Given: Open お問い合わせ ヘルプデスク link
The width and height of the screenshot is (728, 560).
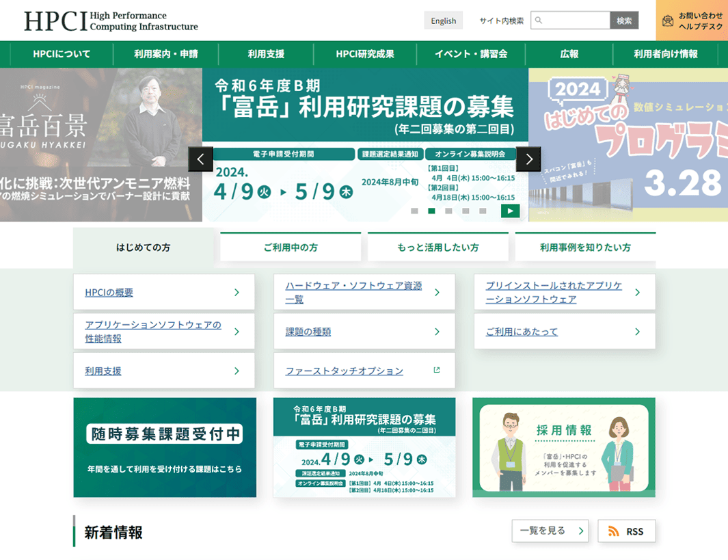Looking at the screenshot, I should pos(692,21).
